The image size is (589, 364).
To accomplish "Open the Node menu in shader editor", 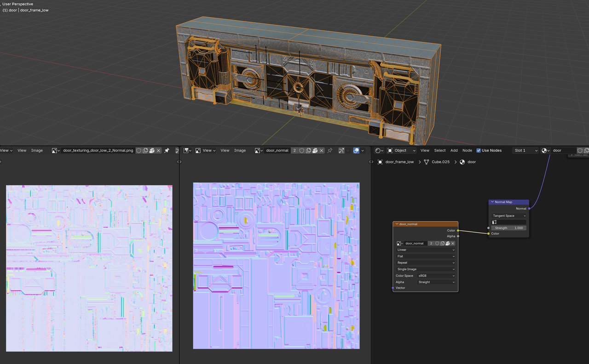I will click(x=467, y=150).
